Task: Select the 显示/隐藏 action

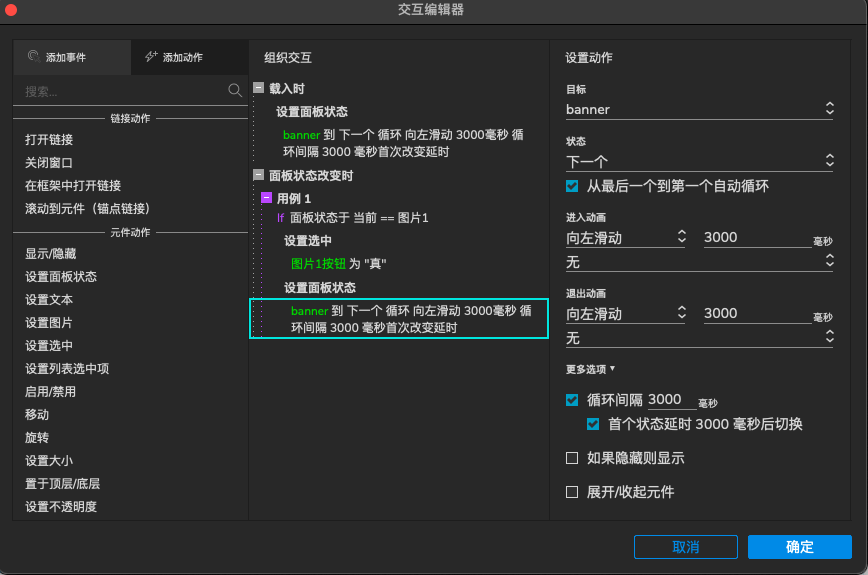Action: point(50,253)
